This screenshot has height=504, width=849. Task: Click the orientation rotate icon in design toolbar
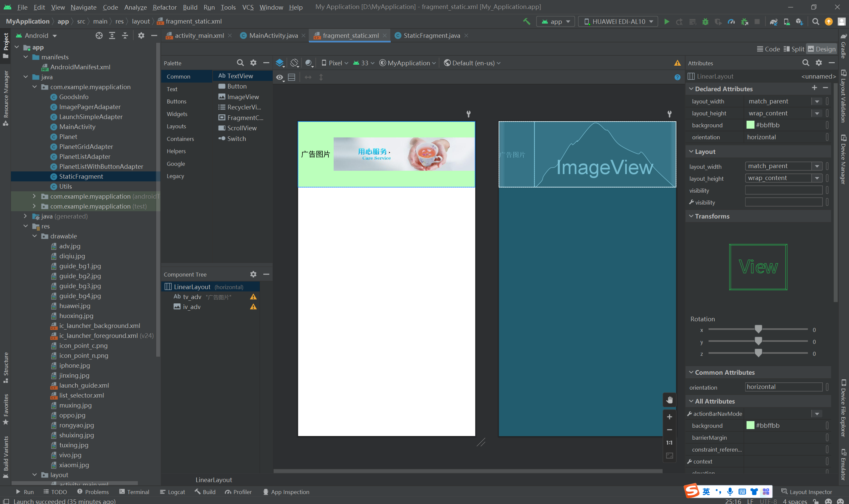point(294,63)
